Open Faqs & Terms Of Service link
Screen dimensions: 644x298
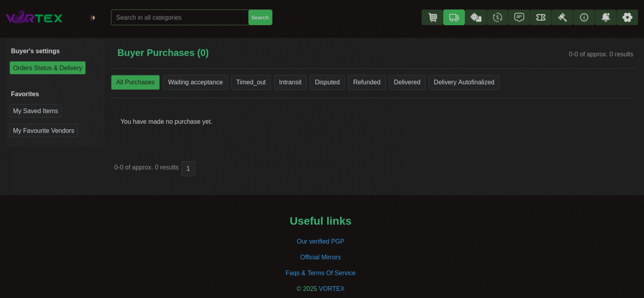coord(320,273)
